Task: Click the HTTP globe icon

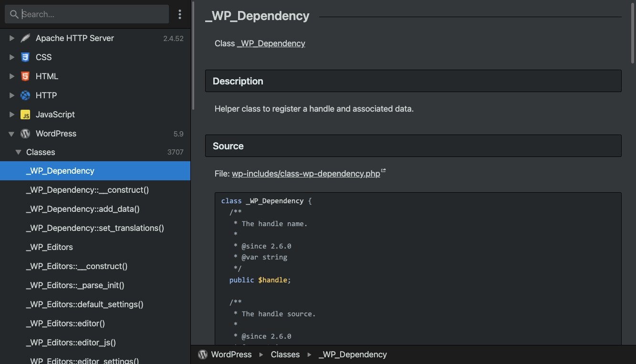Action: (24, 95)
